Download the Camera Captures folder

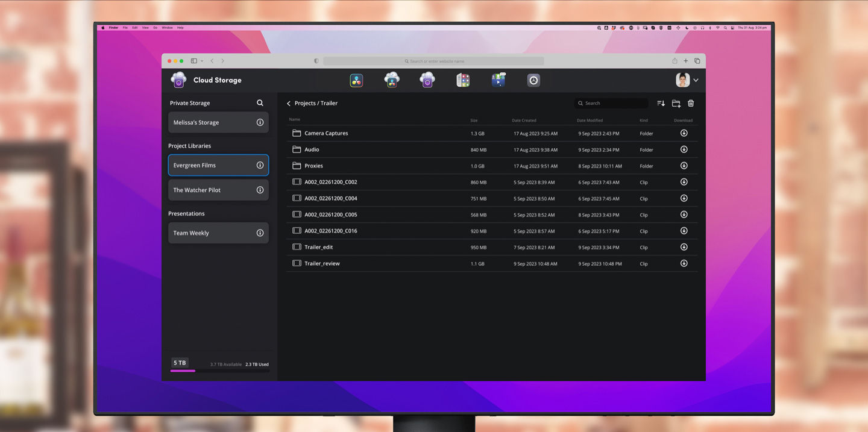(684, 133)
